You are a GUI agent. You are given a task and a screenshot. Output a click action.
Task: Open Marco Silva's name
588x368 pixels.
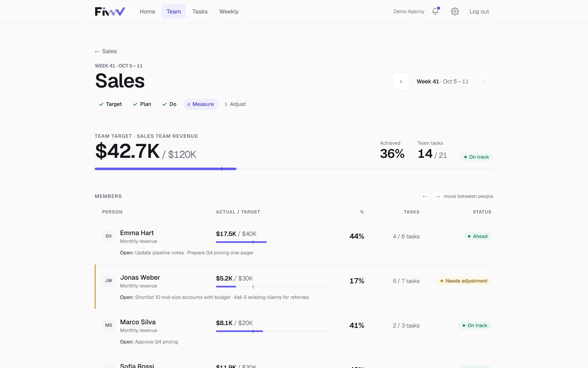pyautogui.click(x=138, y=322)
